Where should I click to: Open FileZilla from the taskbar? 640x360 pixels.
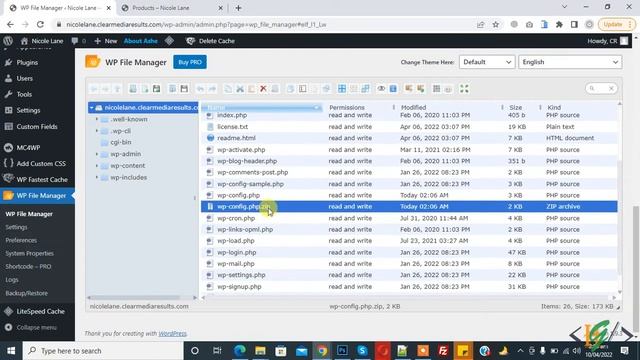pos(443,351)
